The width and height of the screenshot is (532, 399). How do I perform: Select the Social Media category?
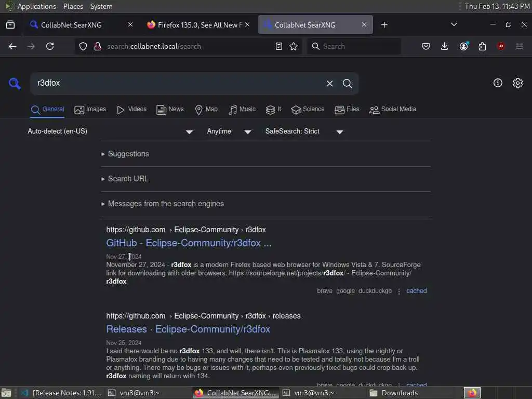click(393, 109)
